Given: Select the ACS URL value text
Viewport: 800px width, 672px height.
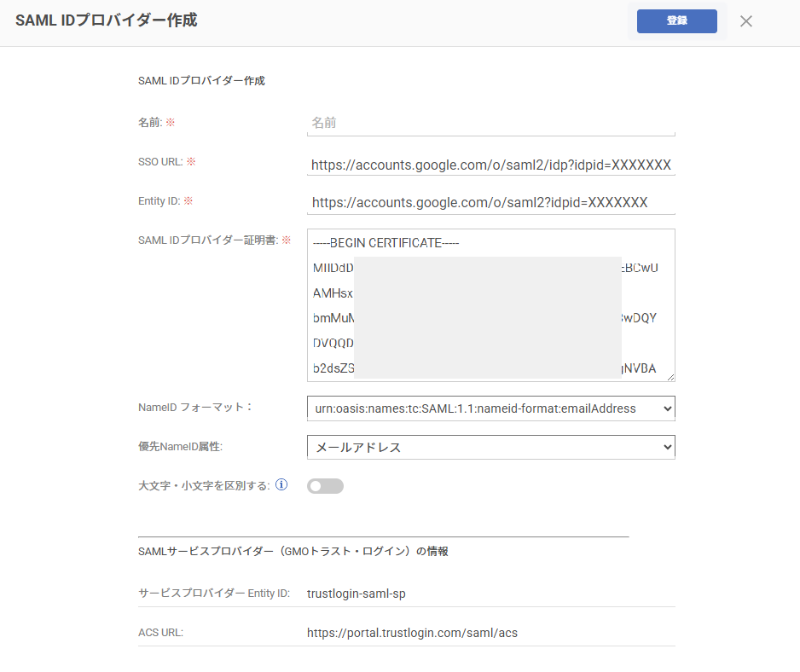Looking at the screenshot, I should 412,633.
